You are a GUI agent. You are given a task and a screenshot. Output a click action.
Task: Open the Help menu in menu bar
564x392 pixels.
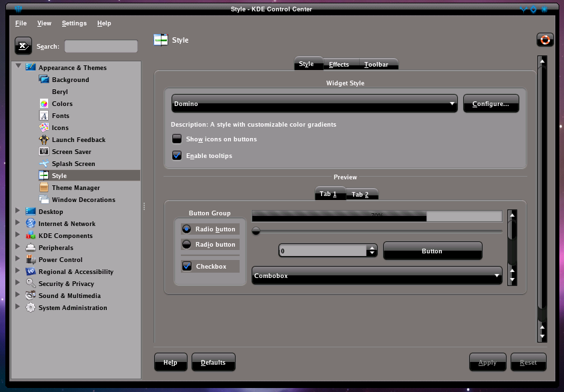(104, 23)
